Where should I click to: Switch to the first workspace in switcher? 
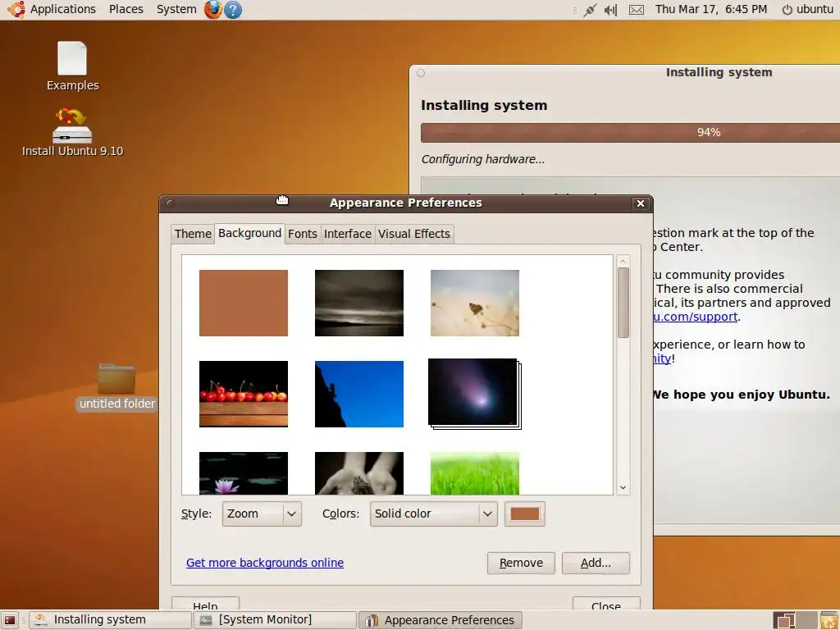pos(784,620)
